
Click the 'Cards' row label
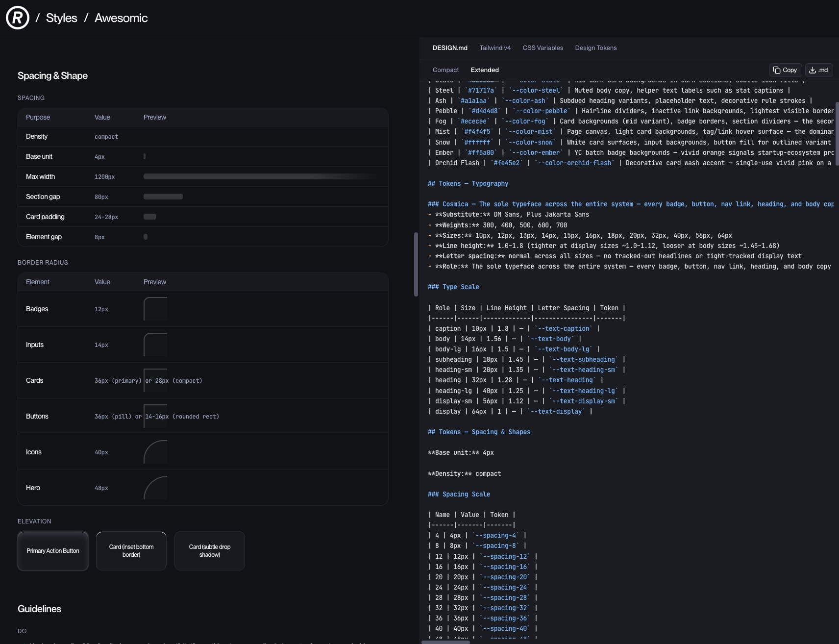tap(34, 380)
